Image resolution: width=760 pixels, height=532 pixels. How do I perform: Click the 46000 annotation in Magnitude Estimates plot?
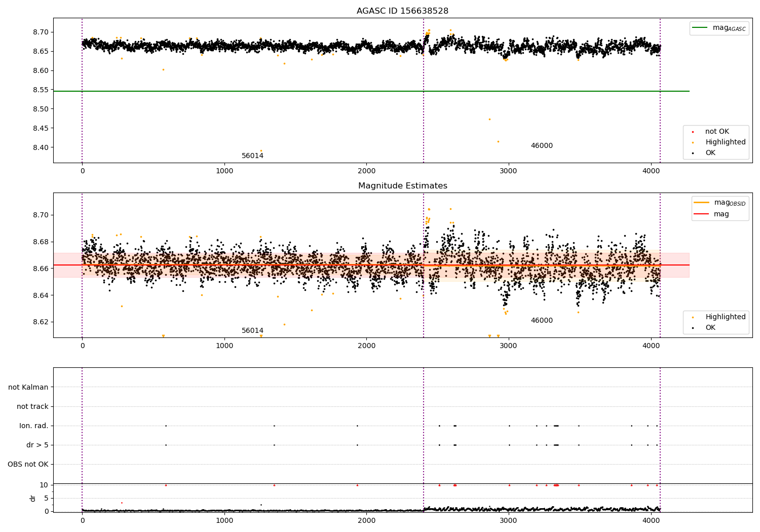[x=542, y=321]
